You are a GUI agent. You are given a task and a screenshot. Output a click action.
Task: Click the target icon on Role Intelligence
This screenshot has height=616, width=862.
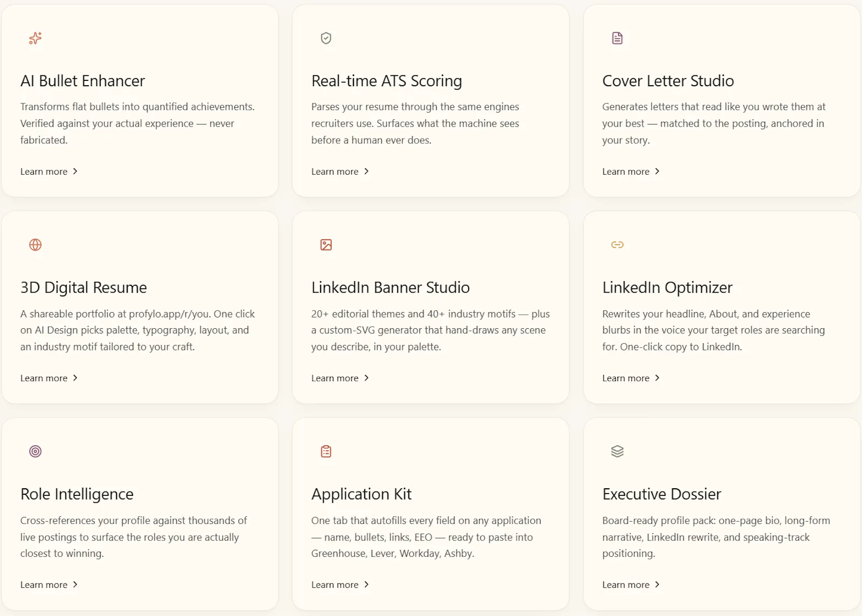(35, 451)
